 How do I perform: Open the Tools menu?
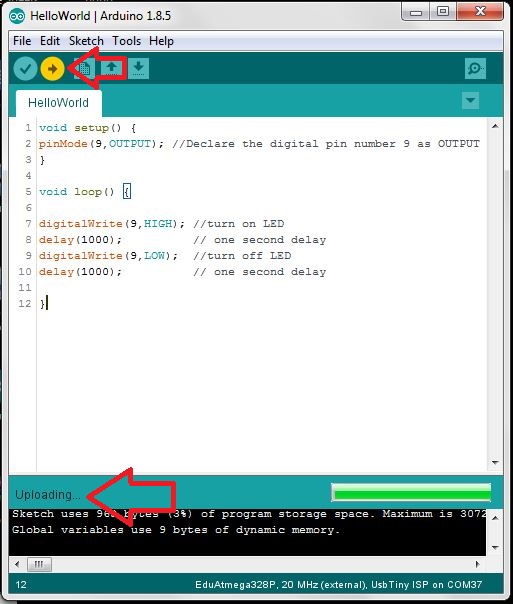pyautogui.click(x=126, y=41)
